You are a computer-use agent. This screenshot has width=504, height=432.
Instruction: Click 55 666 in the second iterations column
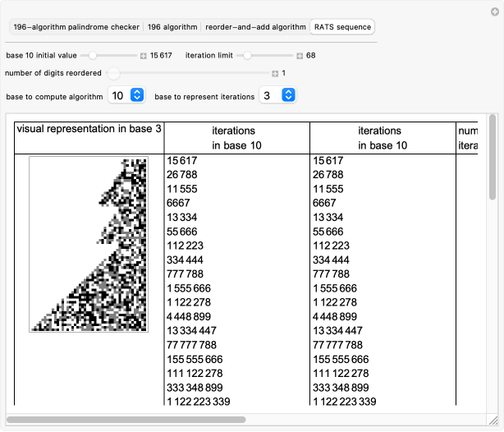[328, 232]
